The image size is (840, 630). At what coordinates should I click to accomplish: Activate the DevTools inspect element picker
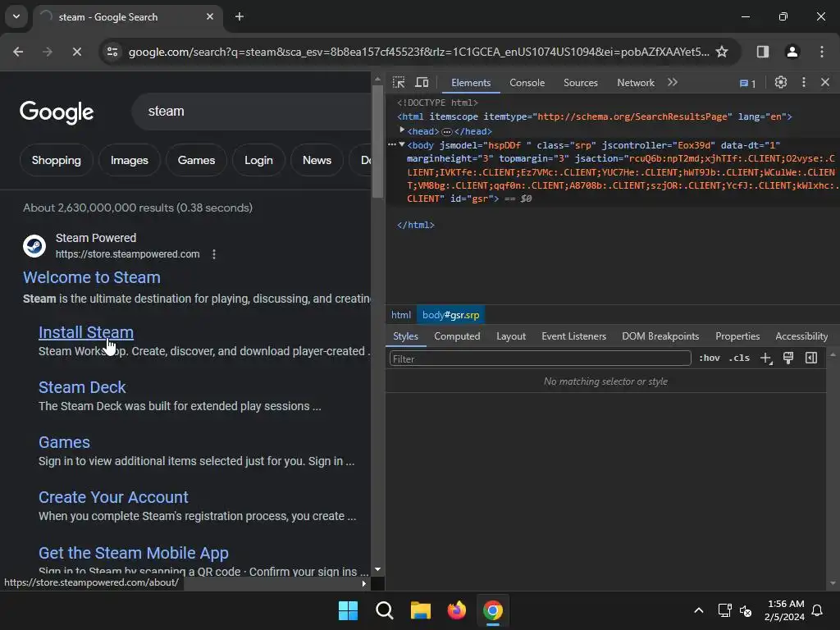[x=399, y=83]
